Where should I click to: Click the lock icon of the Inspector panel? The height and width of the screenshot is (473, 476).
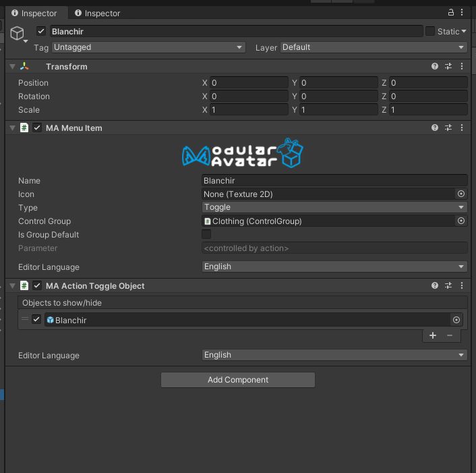[451, 12]
